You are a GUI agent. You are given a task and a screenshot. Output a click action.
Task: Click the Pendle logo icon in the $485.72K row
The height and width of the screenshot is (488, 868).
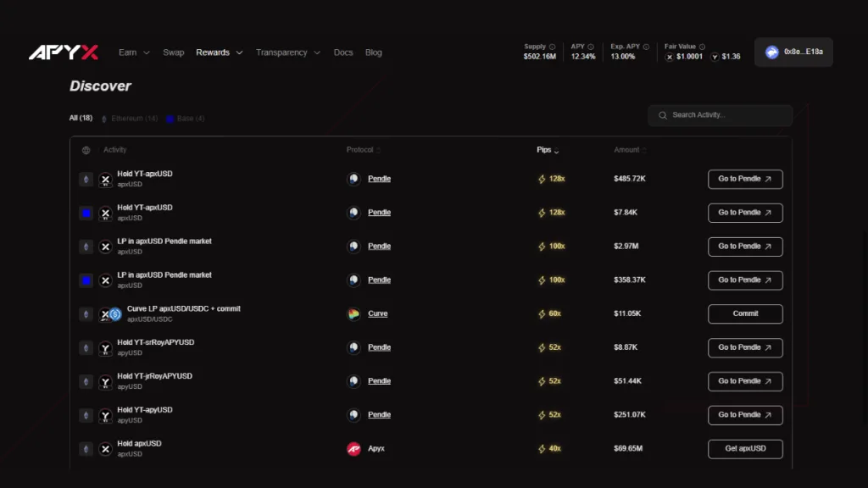click(x=353, y=179)
